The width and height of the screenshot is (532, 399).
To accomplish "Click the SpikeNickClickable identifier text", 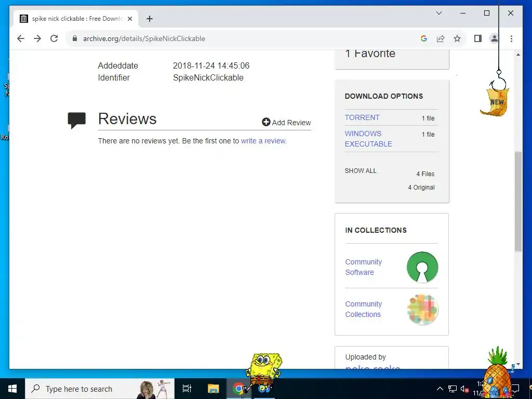I will click(x=208, y=78).
